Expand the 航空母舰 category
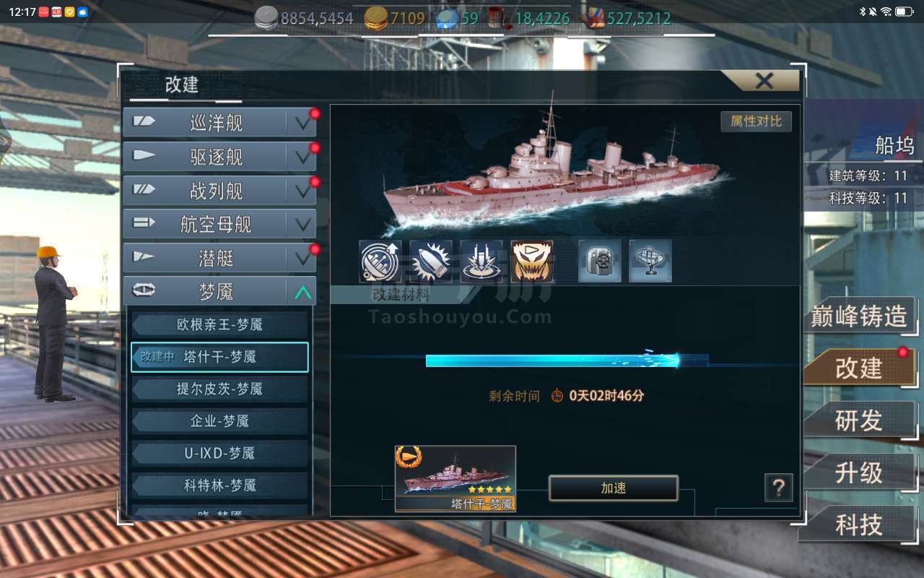The image size is (924, 578). tap(219, 225)
